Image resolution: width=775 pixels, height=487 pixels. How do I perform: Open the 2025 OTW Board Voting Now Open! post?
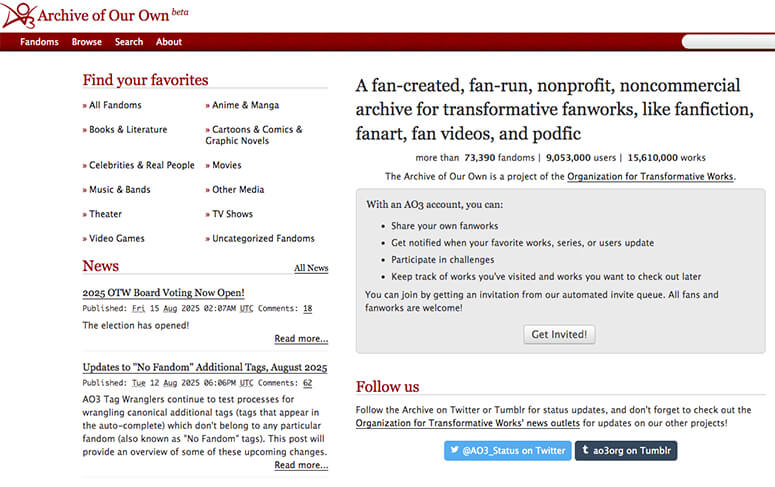(x=164, y=293)
